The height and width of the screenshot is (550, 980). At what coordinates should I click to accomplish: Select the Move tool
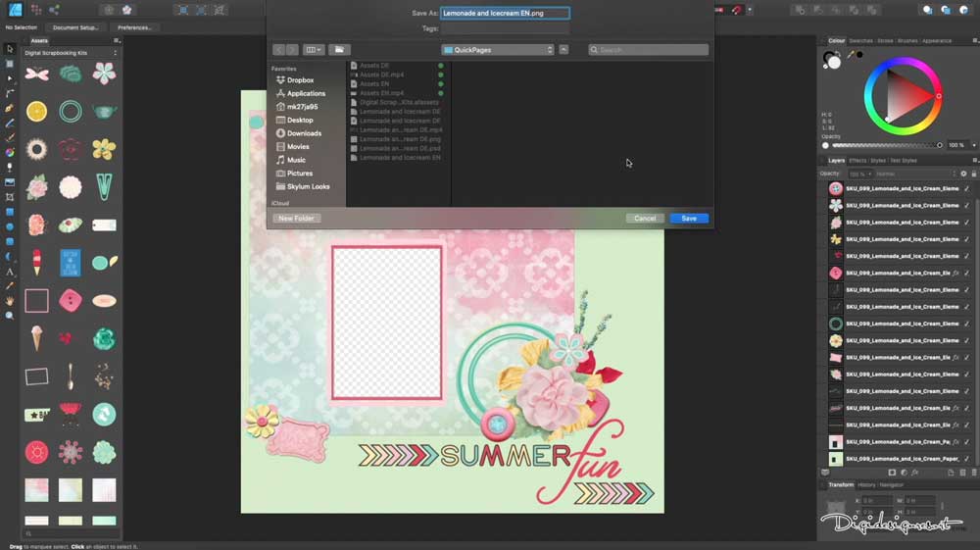click(x=10, y=49)
